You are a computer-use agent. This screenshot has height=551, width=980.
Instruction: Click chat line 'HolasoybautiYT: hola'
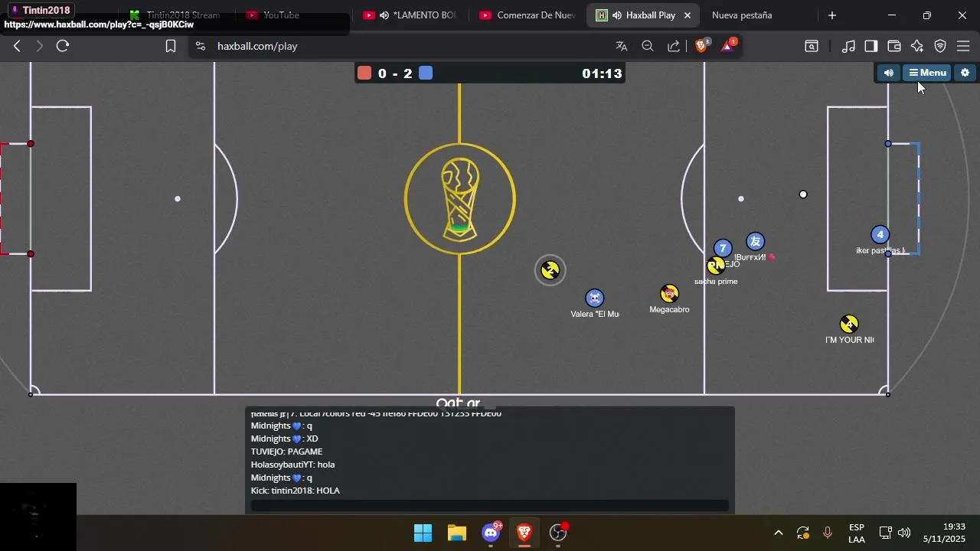coord(292,465)
